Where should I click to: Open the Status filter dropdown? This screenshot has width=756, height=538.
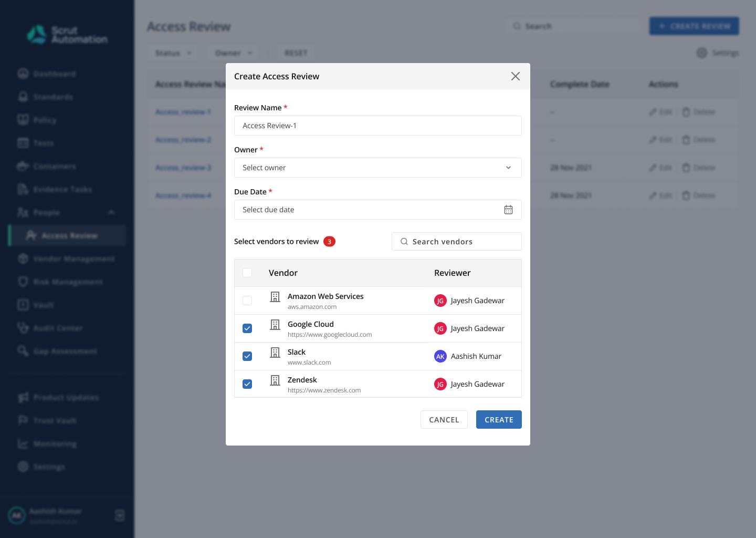pos(173,53)
